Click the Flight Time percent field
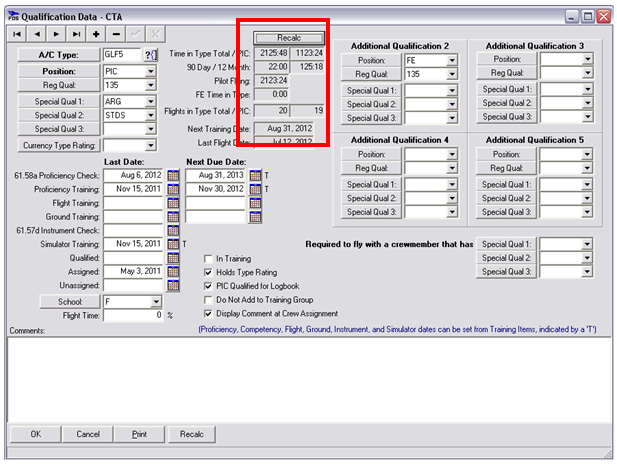Screen dimensions: 617x464 pyautogui.click(x=133, y=315)
